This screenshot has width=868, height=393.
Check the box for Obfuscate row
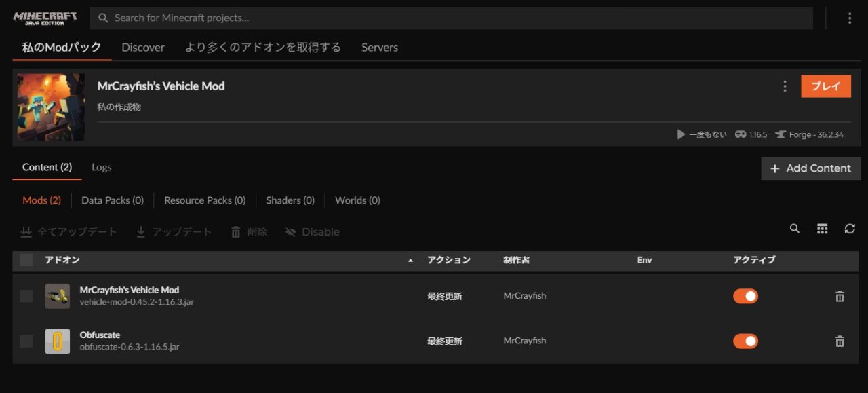[x=26, y=341]
